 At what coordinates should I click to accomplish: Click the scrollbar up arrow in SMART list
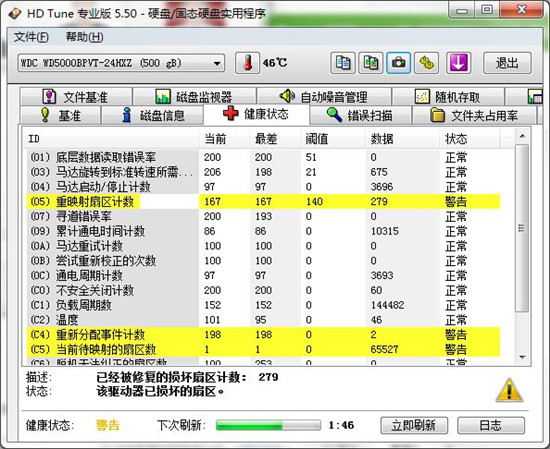pyautogui.click(x=522, y=136)
